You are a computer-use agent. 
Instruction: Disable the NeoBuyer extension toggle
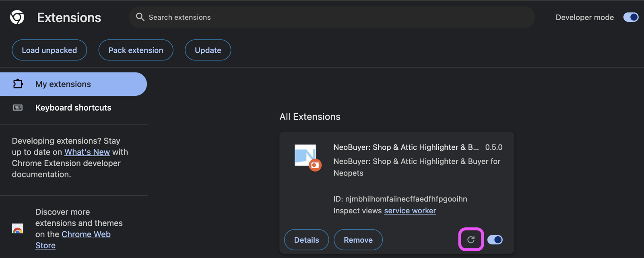(x=495, y=240)
